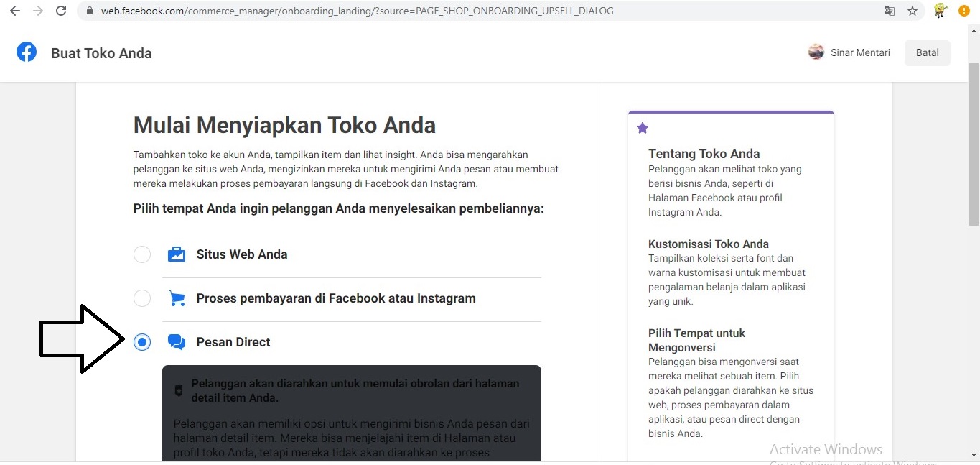Click the padlock site-info icon
Viewport: 980px width, 465px height.
tap(90, 11)
